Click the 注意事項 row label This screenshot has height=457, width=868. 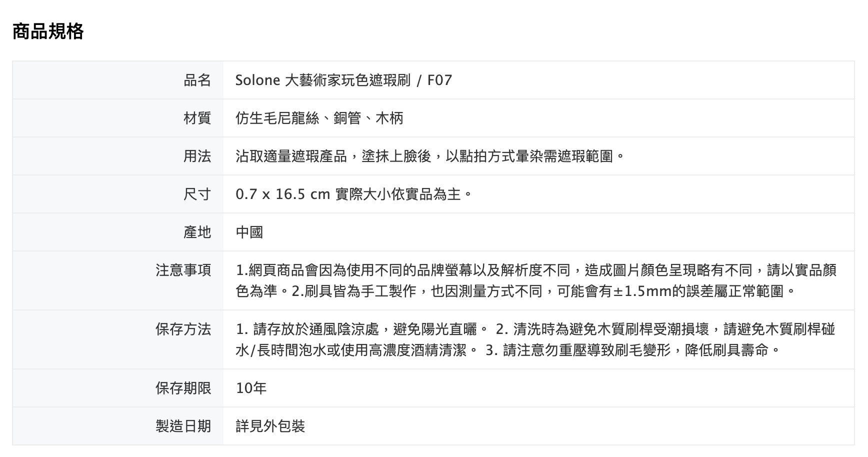183,270
